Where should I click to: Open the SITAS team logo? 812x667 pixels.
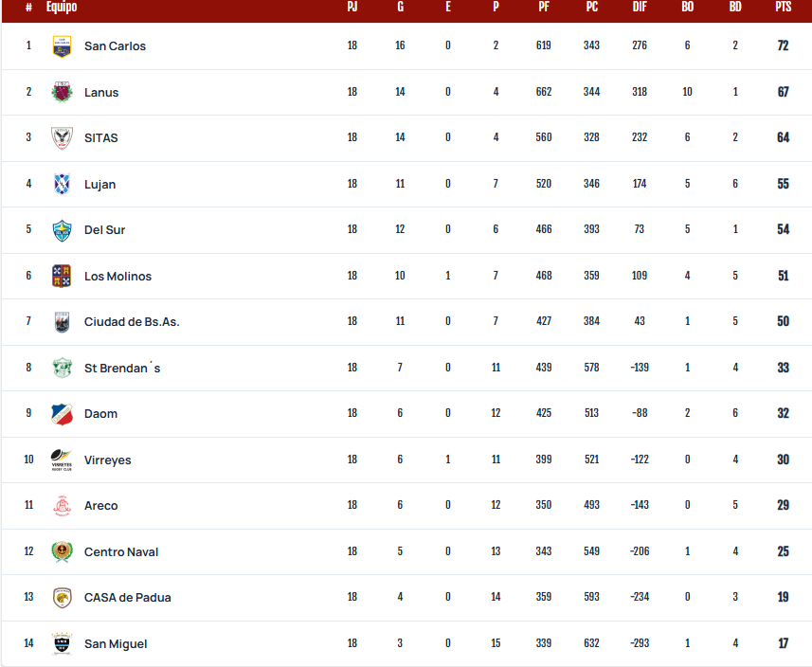(x=62, y=138)
